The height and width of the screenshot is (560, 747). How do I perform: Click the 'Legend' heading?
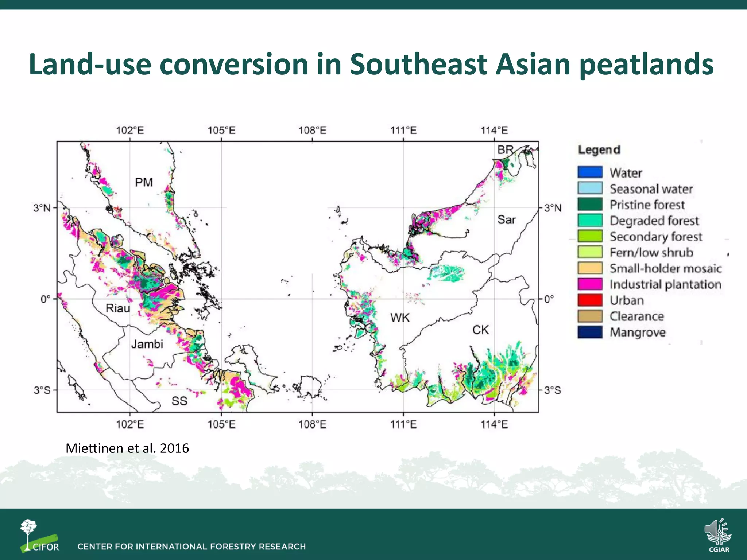tap(599, 150)
